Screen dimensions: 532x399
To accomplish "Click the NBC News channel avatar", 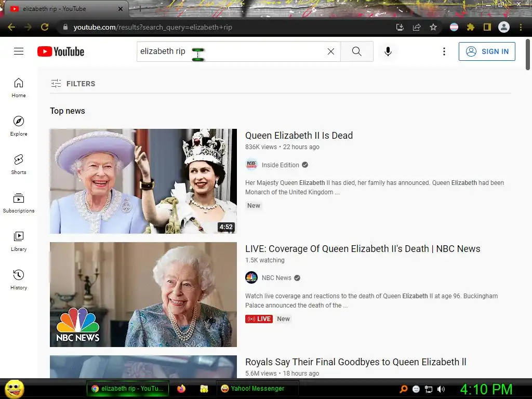I will click(x=251, y=277).
